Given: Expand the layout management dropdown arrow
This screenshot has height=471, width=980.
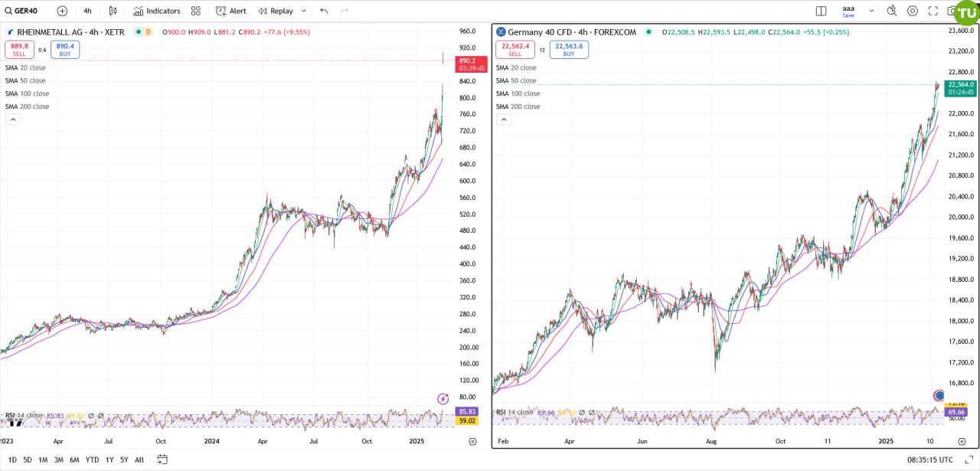Looking at the screenshot, I should (871, 11).
